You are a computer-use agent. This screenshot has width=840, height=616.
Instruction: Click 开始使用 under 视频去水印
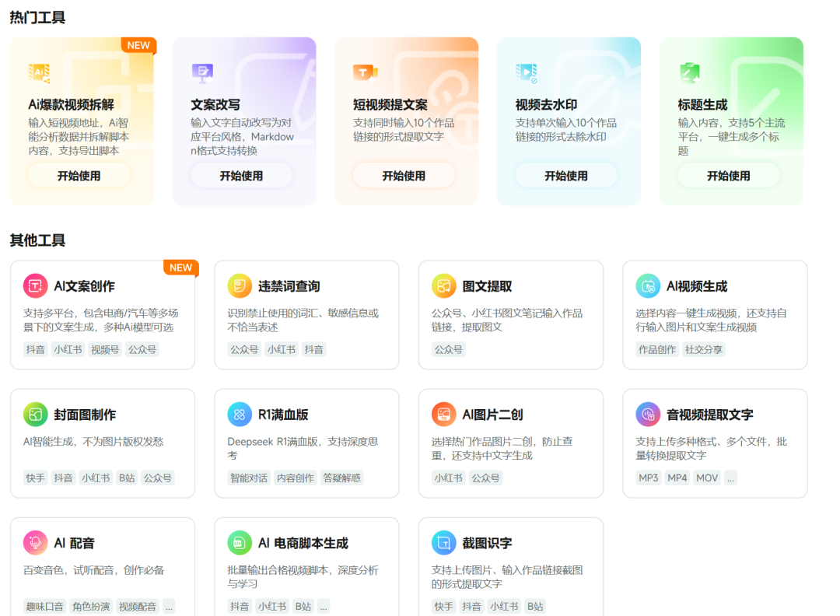(x=567, y=176)
